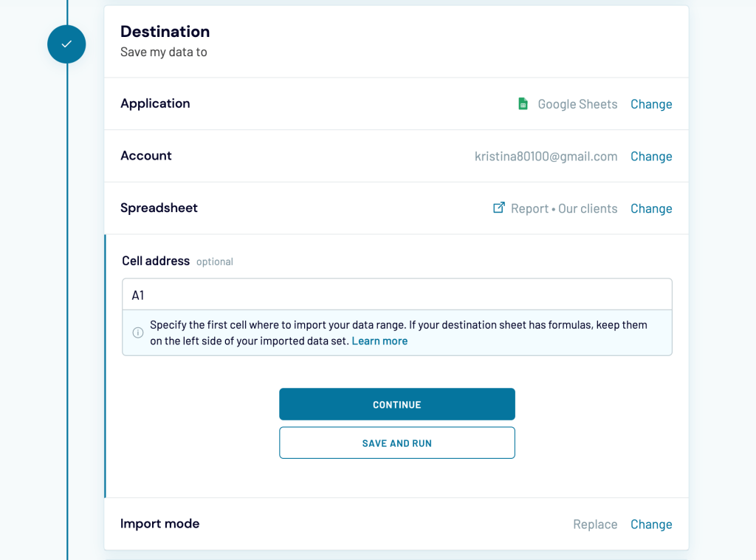Click the optional tag next to Cell address
Screen dimensions: 756x560
(x=215, y=262)
